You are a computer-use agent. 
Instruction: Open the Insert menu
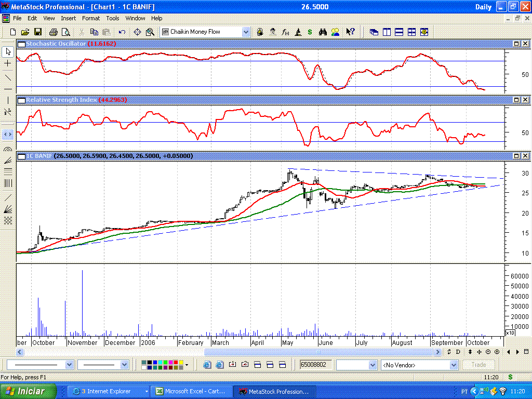coord(68,18)
